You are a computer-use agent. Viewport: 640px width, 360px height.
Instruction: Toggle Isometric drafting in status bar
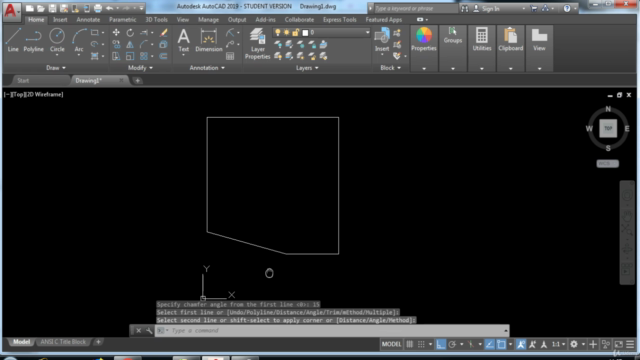[x=471, y=344]
